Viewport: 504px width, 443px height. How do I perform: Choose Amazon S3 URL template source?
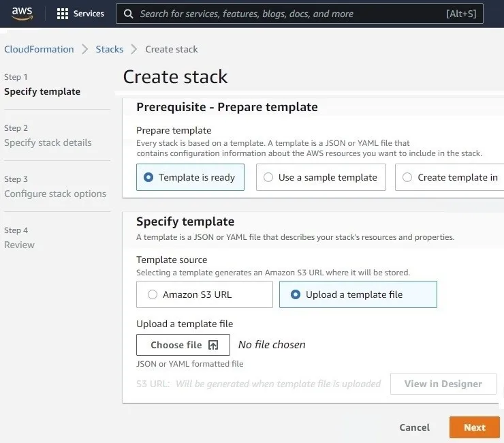point(204,294)
